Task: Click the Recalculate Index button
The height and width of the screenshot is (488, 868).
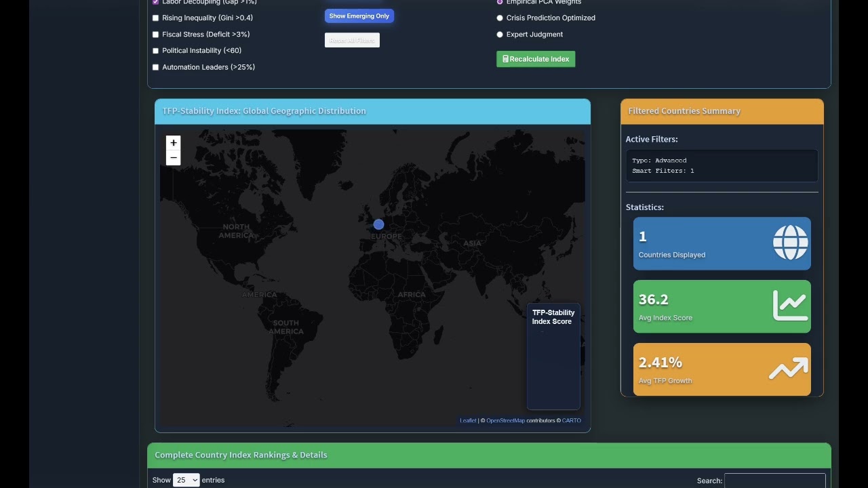Action: point(536,59)
